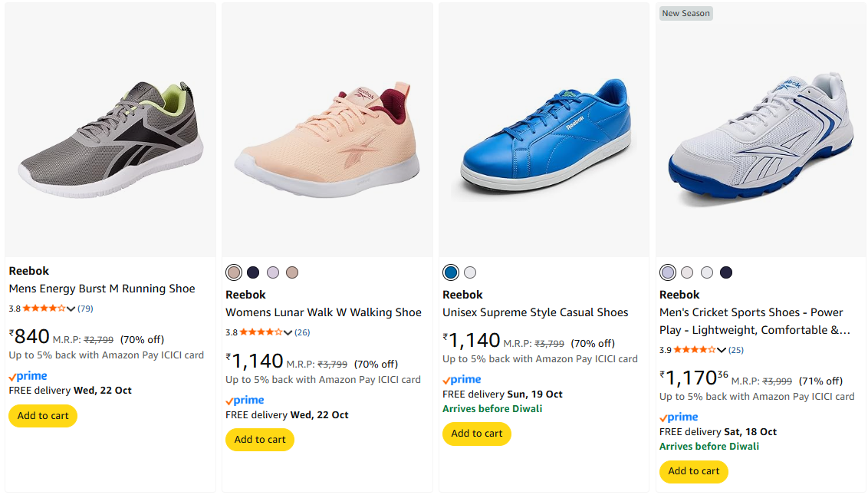Select the navy color swatch for Lunar Walk shoe

pyautogui.click(x=253, y=272)
